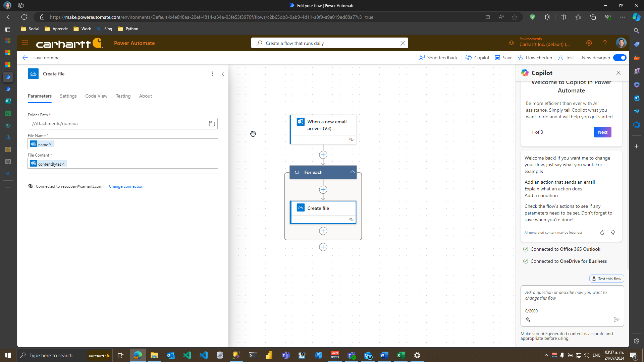Open Outlook from the Edge sidebar

pyautogui.click(x=637, y=98)
